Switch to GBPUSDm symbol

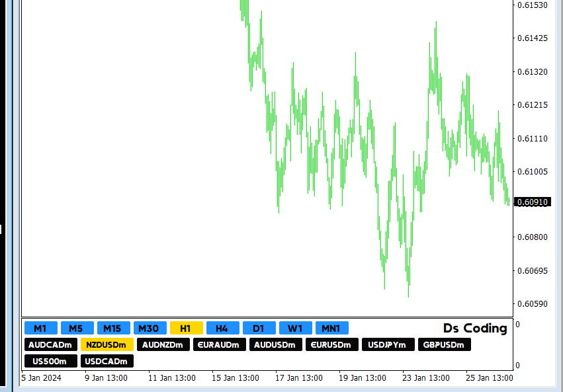(x=445, y=344)
